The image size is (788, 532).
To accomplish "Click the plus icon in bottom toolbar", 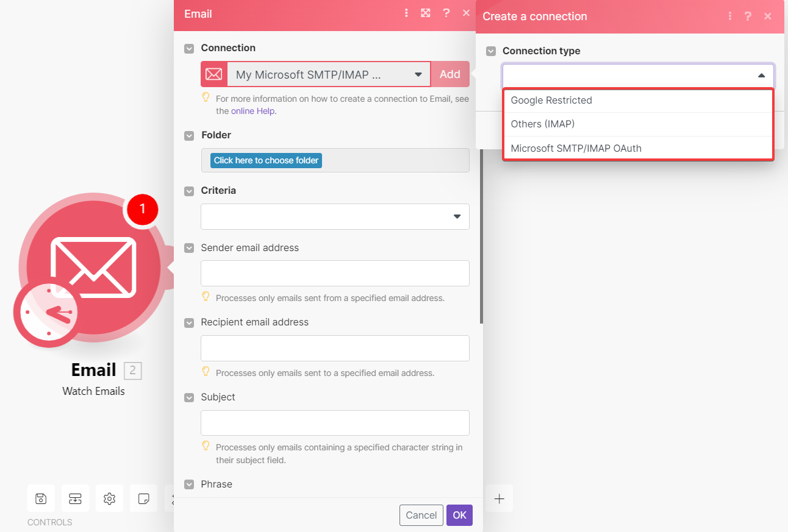I will [x=499, y=498].
